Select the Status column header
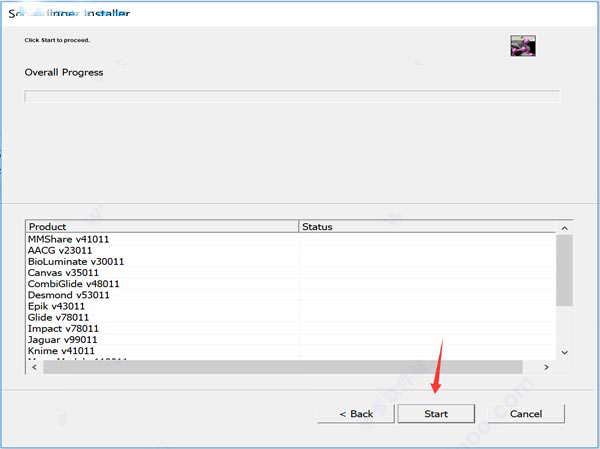Image resolution: width=600 pixels, height=449 pixels. tap(427, 227)
